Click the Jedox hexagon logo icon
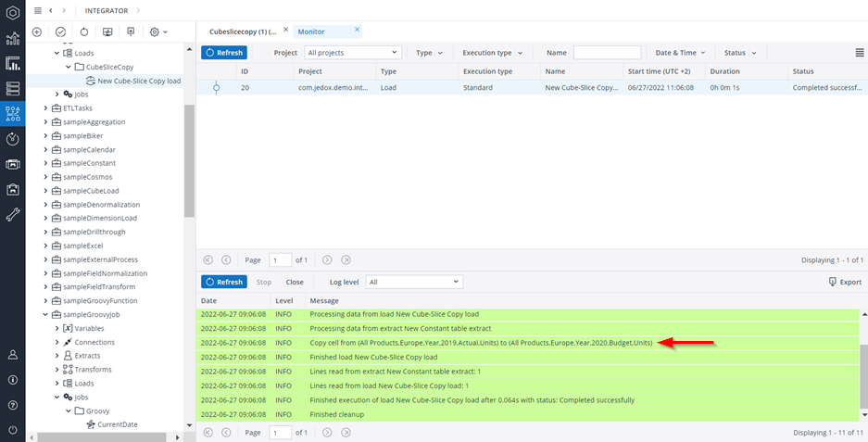Viewport: 868px width, 442px height. point(13,12)
